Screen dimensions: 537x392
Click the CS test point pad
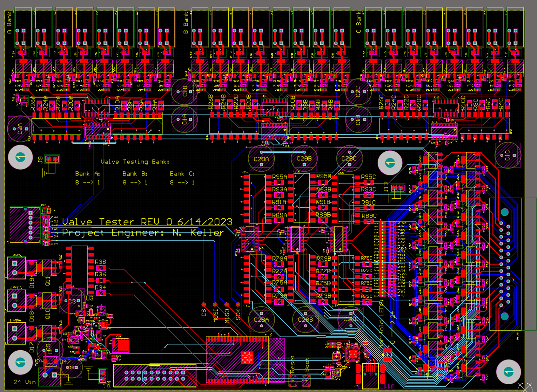pos(204,304)
